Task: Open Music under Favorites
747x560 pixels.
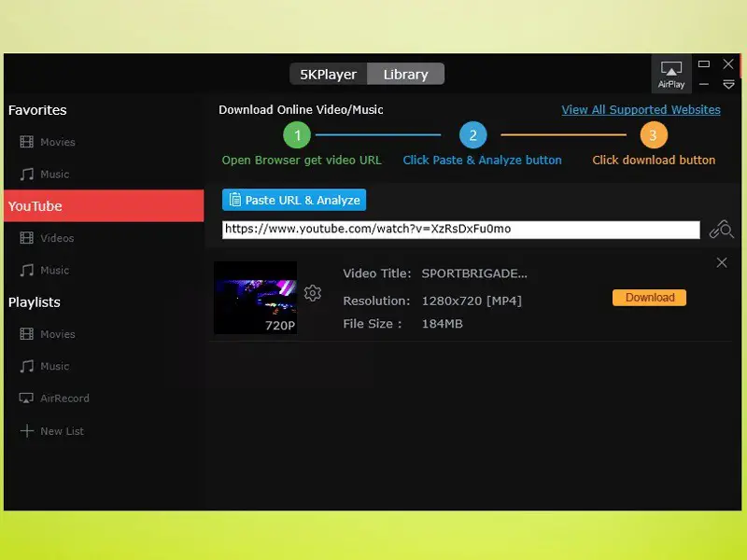Action: point(45,175)
